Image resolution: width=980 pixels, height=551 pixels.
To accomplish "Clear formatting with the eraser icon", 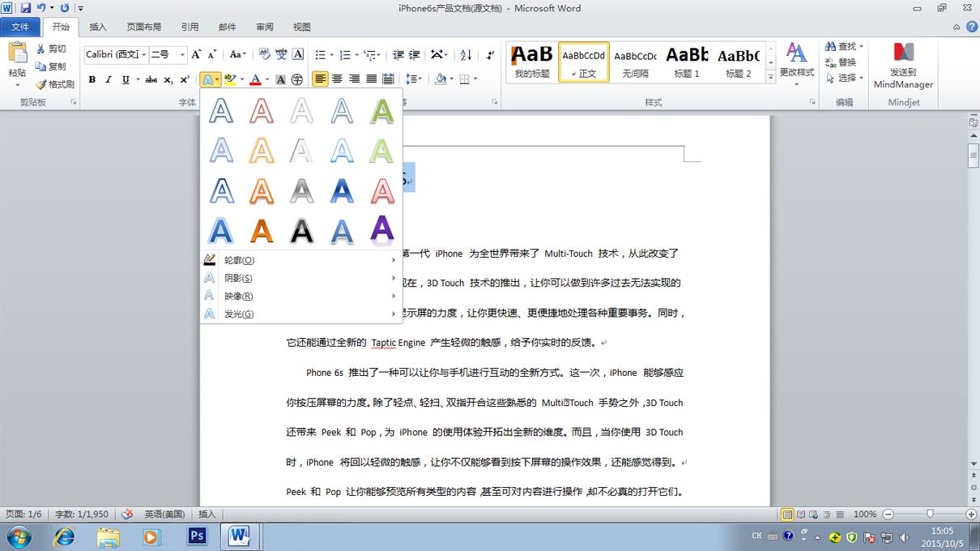I will tap(265, 54).
